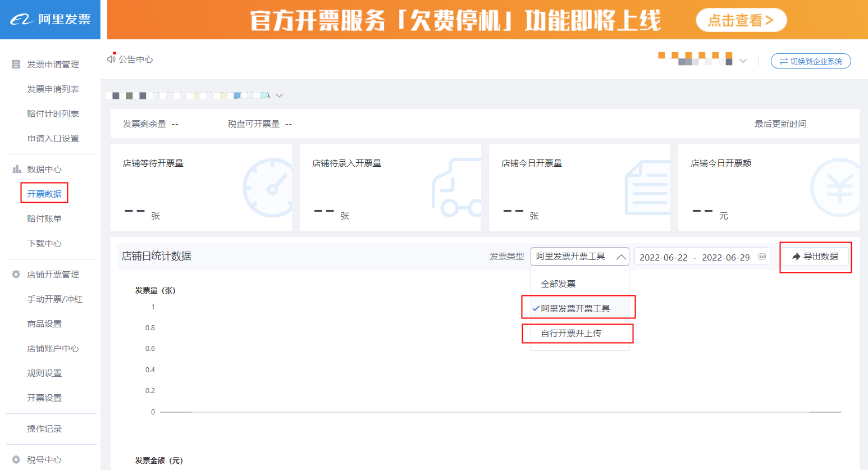Click the gauge icon on 店铺等待开票量 card
The image size is (868, 470).
click(x=268, y=188)
